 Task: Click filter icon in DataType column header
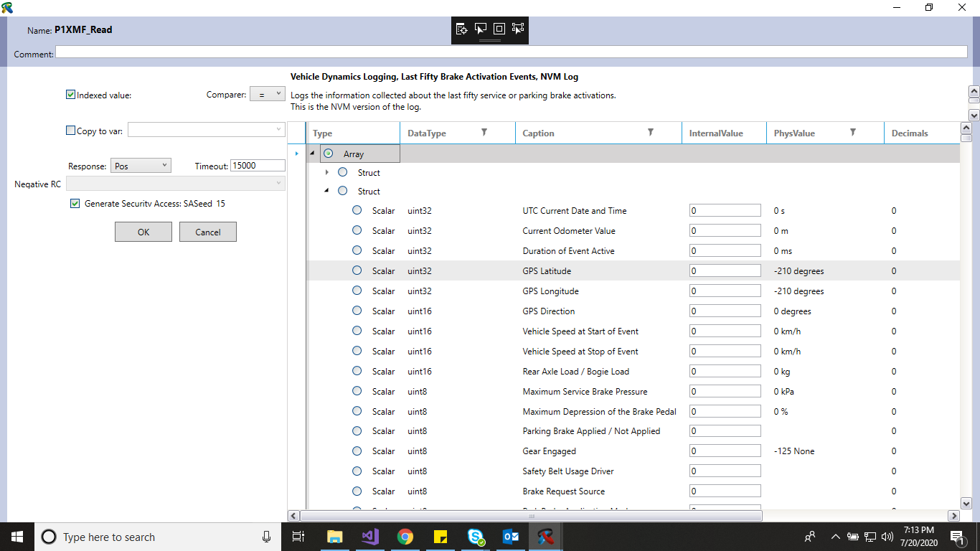(x=484, y=133)
